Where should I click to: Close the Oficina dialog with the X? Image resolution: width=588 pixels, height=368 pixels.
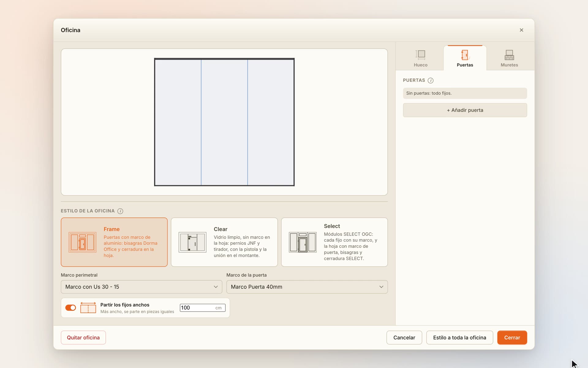click(x=522, y=30)
